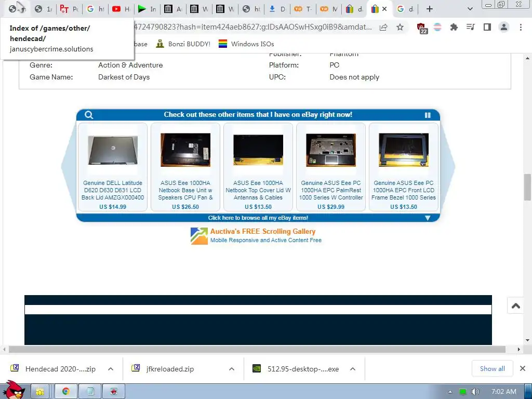Open ASUS Eee Top Cover Lid thumbnail
Viewport: 532px width, 399px height.
click(x=258, y=150)
